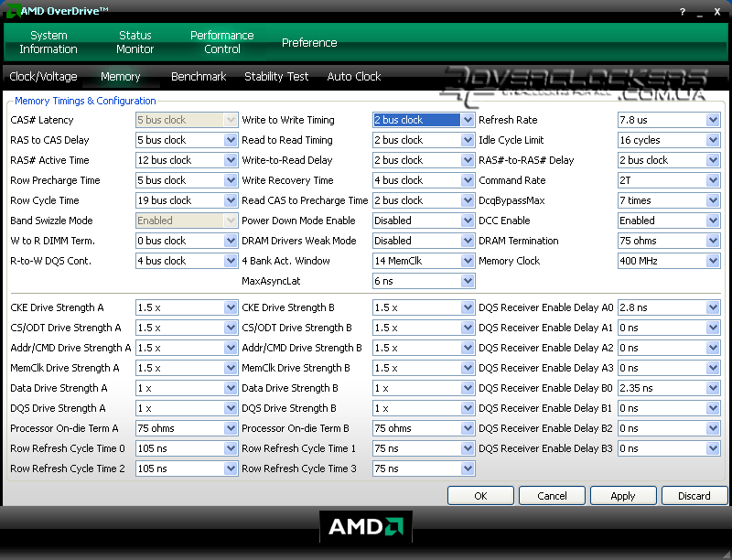This screenshot has height=560, width=732.
Task: Open RAS#-to-RAS# Delay dropdown
Action: (x=713, y=160)
